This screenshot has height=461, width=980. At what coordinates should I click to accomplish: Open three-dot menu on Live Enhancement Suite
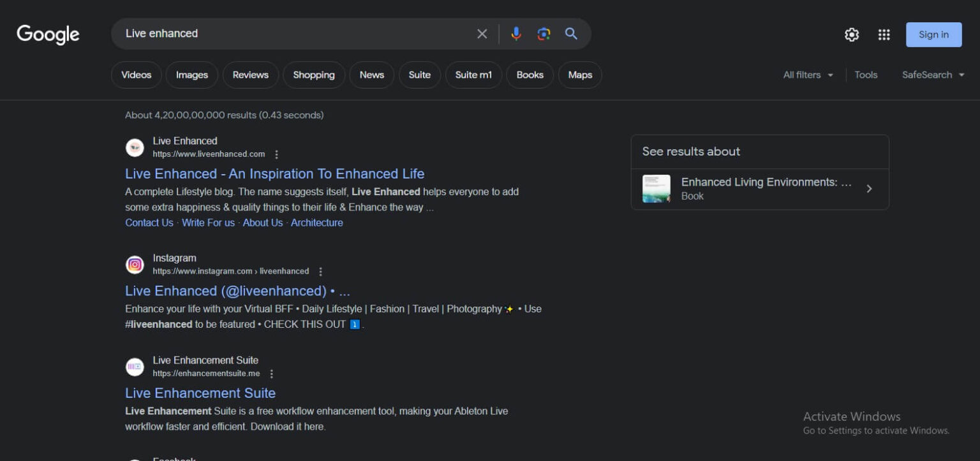[271, 374]
